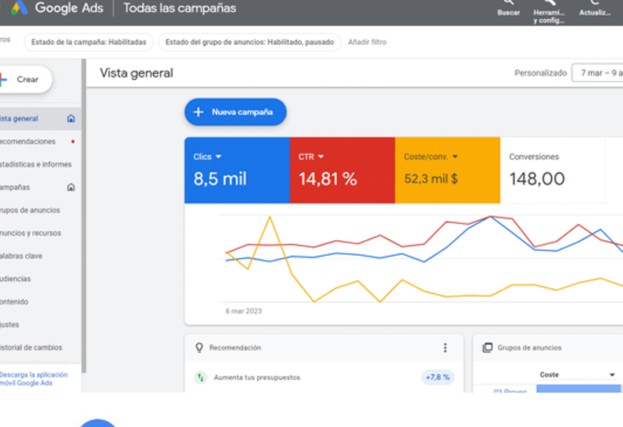Open the Coste dropdown in Grupos de anuncios

(578, 375)
